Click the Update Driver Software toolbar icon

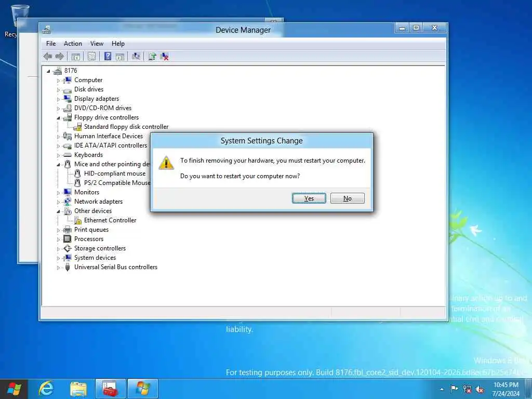point(152,57)
